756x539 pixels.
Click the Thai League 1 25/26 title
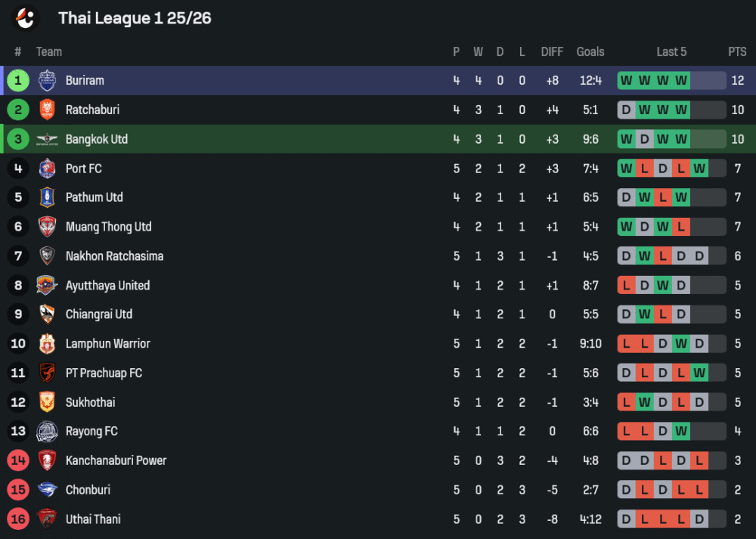135,18
